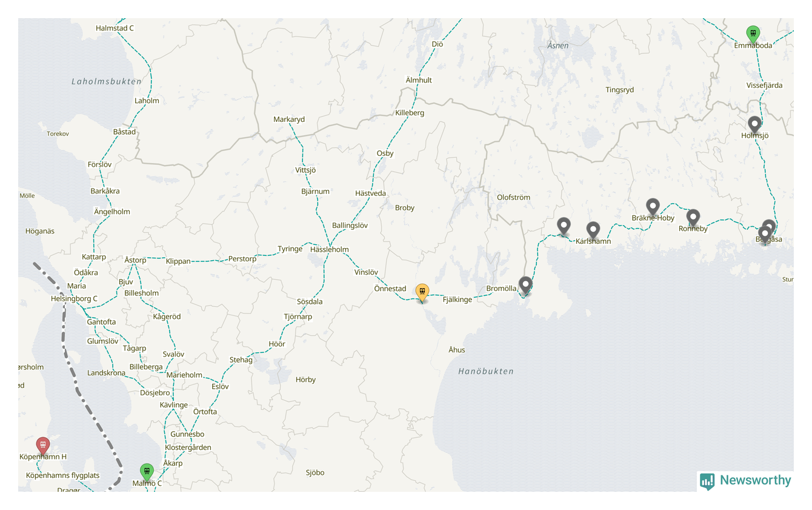Image resolution: width=812 pixels, height=510 pixels.
Task: Click the Hanöbukten bay label
Action: click(x=486, y=371)
